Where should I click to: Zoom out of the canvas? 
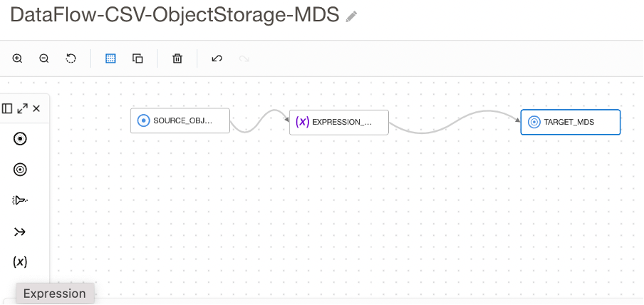(x=44, y=58)
